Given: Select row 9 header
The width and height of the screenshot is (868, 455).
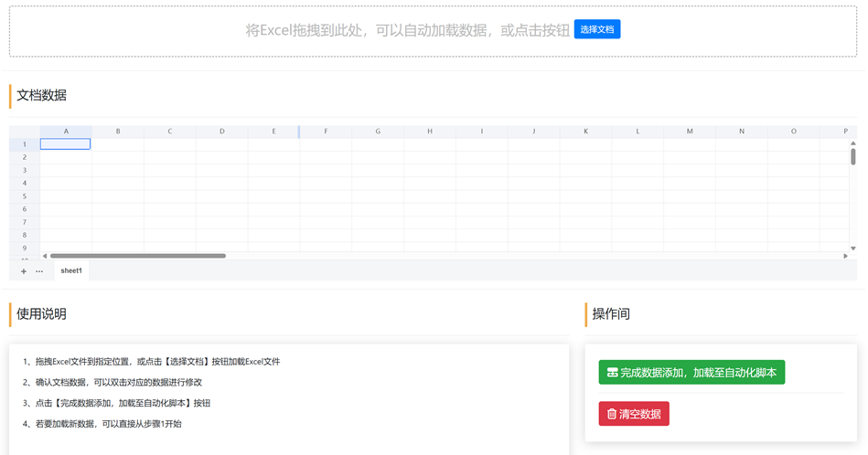Looking at the screenshot, I should point(25,249).
